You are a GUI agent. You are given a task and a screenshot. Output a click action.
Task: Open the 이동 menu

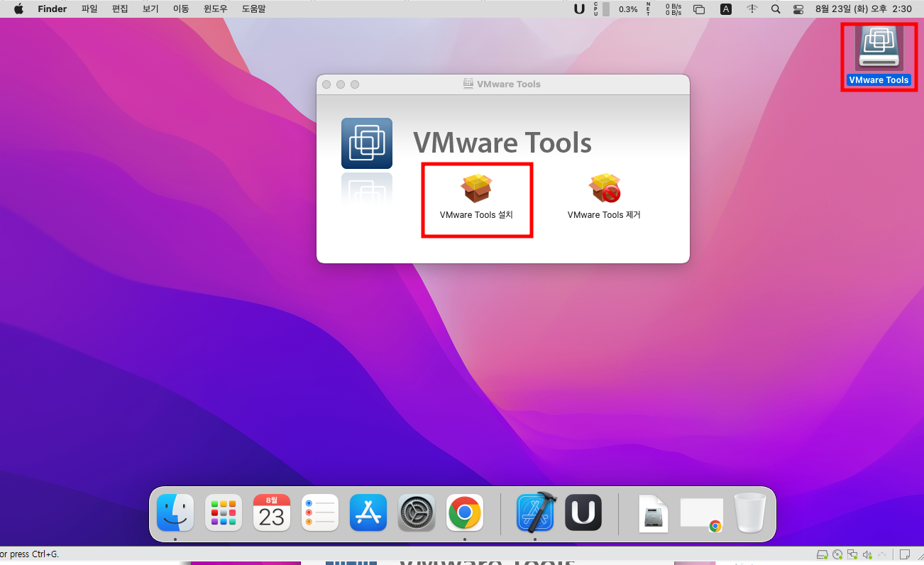click(181, 9)
